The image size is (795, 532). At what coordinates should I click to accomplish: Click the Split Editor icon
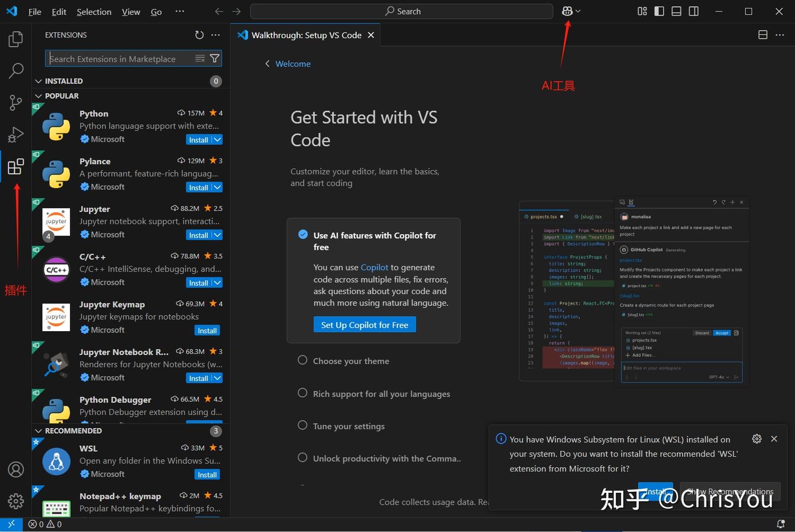click(762, 34)
